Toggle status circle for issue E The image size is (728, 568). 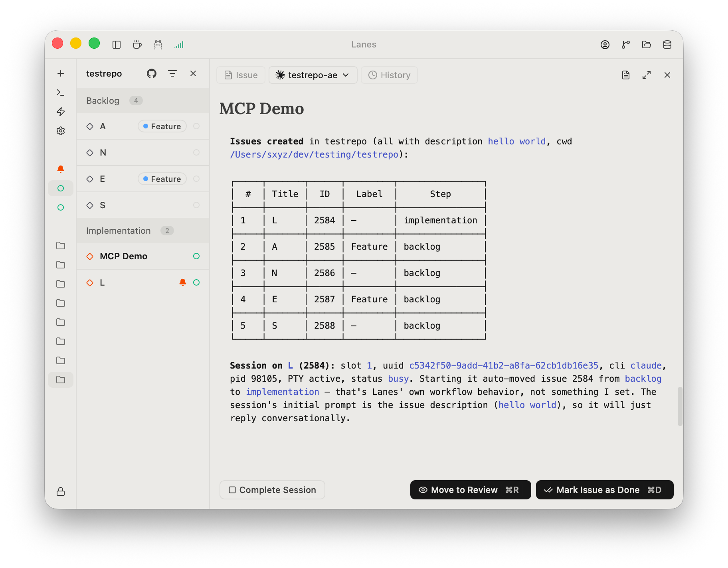196,179
